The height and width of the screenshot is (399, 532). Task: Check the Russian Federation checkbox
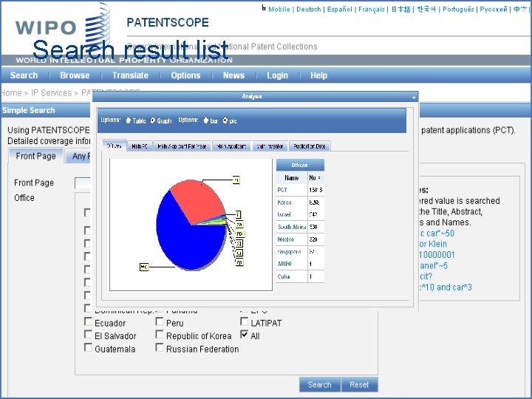[x=160, y=348]
